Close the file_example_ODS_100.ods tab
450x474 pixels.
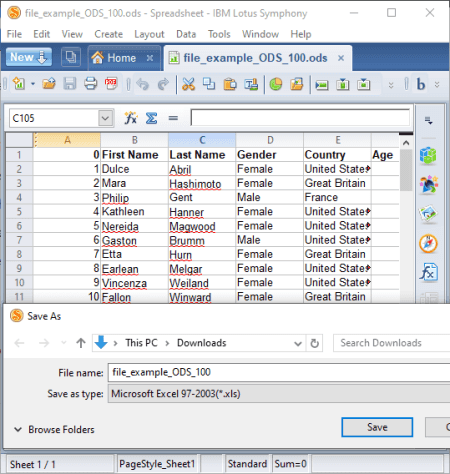(341, 58)
